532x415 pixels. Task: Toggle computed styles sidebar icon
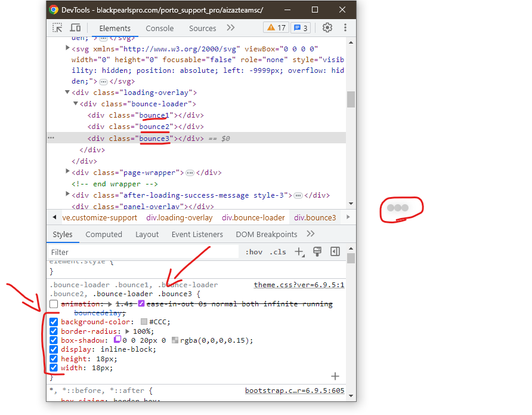(335, 251)
